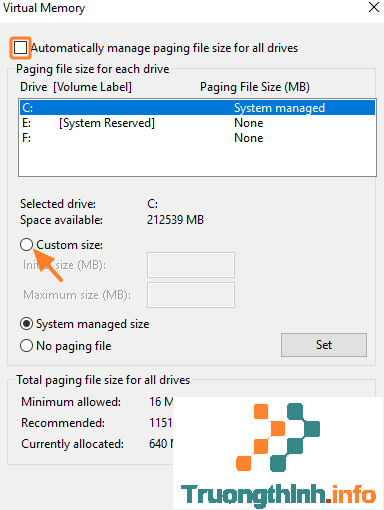
Task: Click the Drive Volume Label column header
Action: (x=76, y=87)
